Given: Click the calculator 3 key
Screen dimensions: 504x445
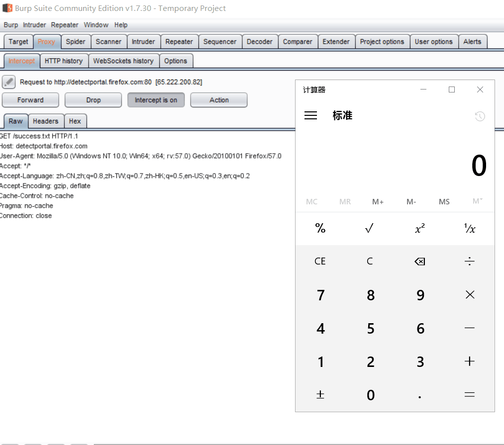Looking at the screenshot, I should point(419,361).
